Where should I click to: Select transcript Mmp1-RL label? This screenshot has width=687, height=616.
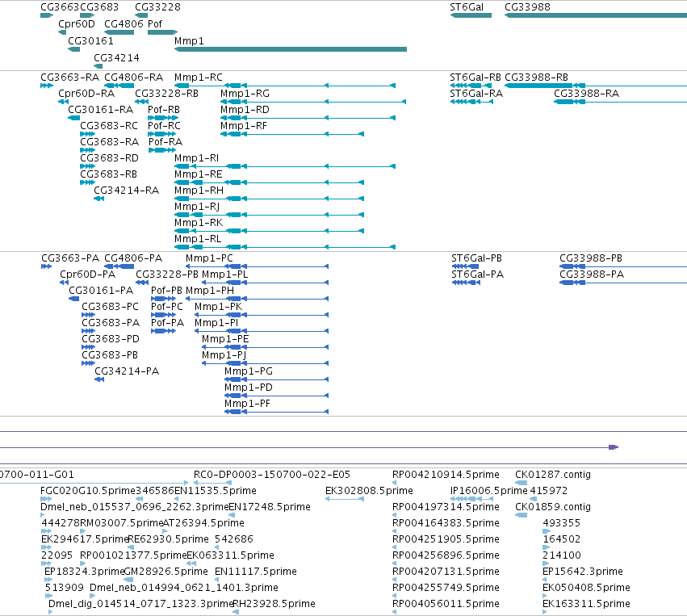pos(198,239)
